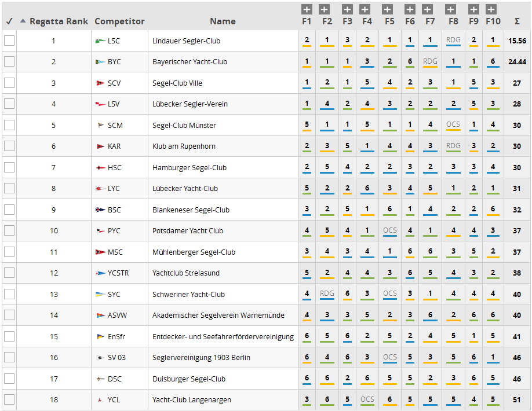
Task: Sort by the Regatta Rank column header
Action: [59, 21]
